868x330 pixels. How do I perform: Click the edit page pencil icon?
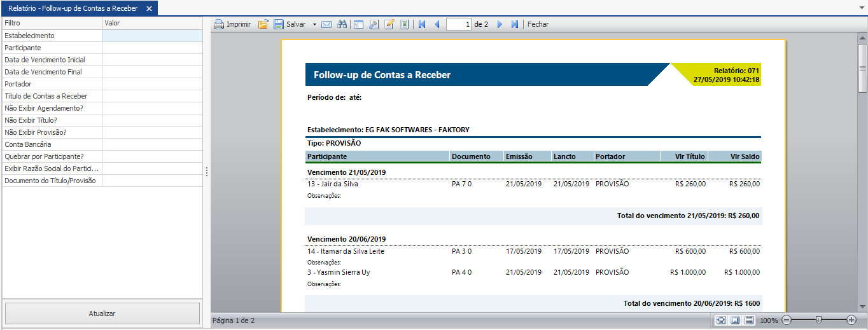pos(389,24)
